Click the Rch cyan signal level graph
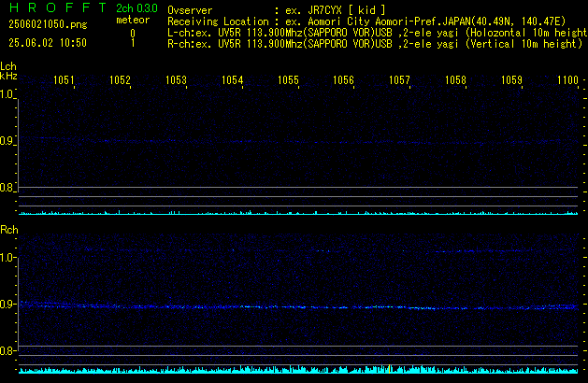 click(x=298, y=370)
